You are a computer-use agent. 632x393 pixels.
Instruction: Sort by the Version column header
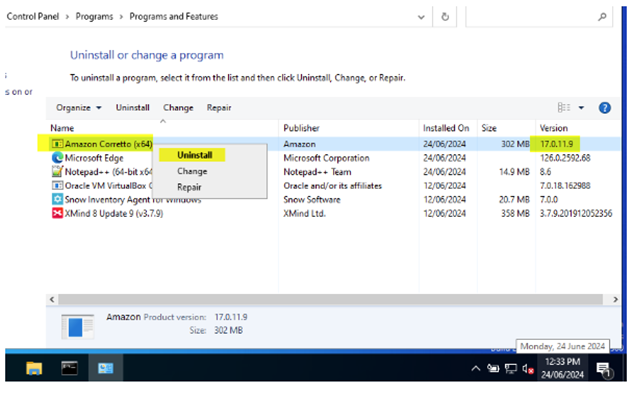coord(554,128)
